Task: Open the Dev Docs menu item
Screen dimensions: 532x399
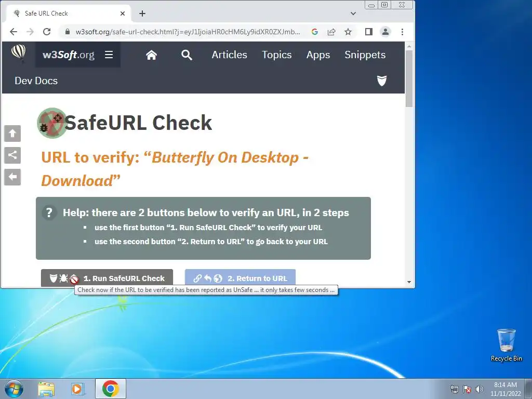Action: 36,81
